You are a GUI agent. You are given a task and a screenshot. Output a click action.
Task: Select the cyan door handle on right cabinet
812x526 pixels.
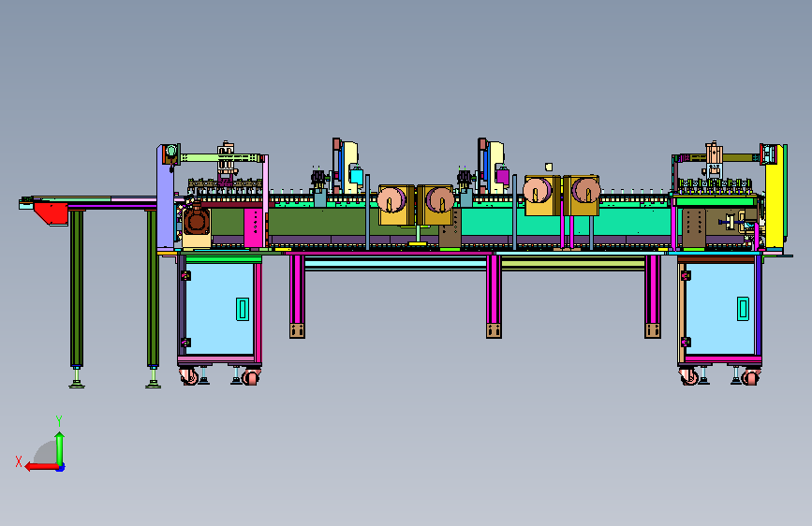tap(743, 309)
